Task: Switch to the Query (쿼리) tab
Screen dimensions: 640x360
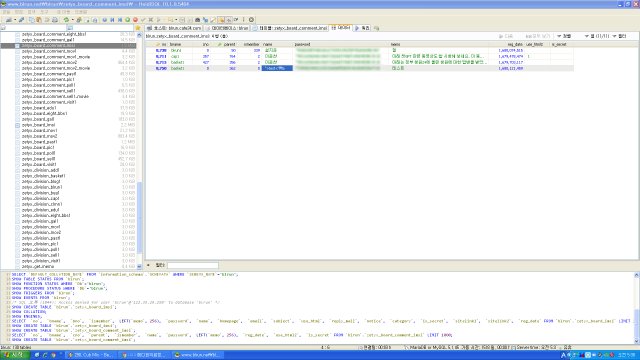Action: point(362,28)
